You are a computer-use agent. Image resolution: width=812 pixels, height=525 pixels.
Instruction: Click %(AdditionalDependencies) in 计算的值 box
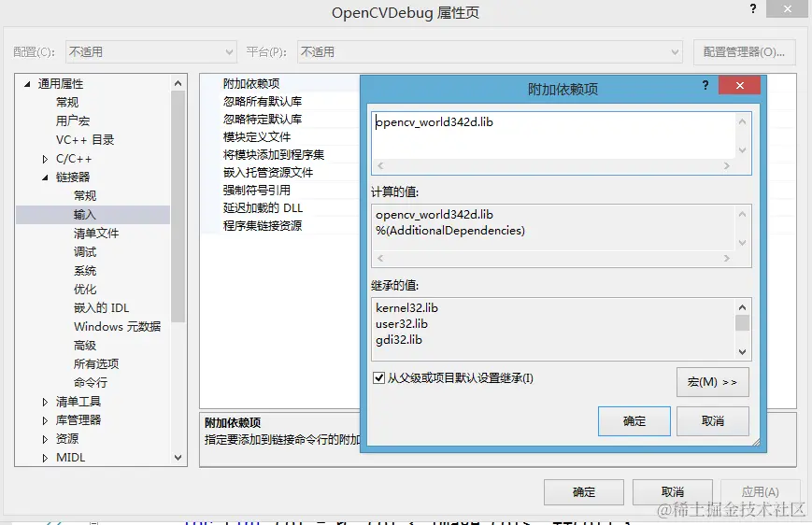tap(450, 231)
